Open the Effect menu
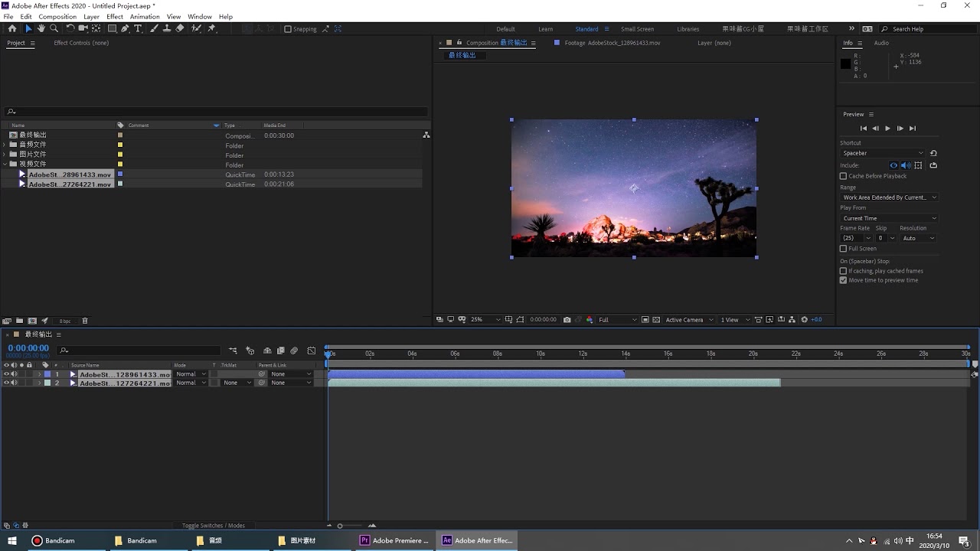The width and height of the screenshot is (980, 551). pos(115,16)
